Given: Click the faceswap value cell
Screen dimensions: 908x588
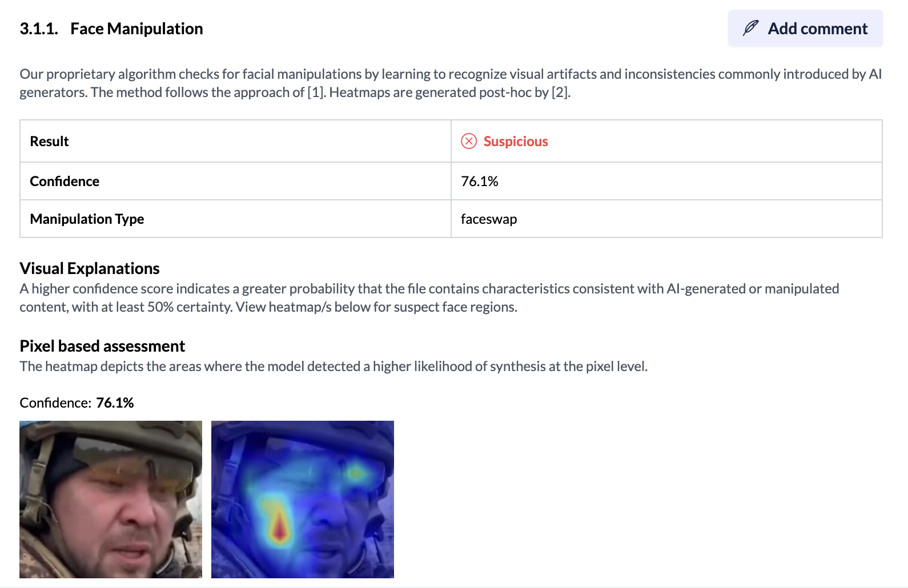Looking at the screenshot, I should point(489,219).
